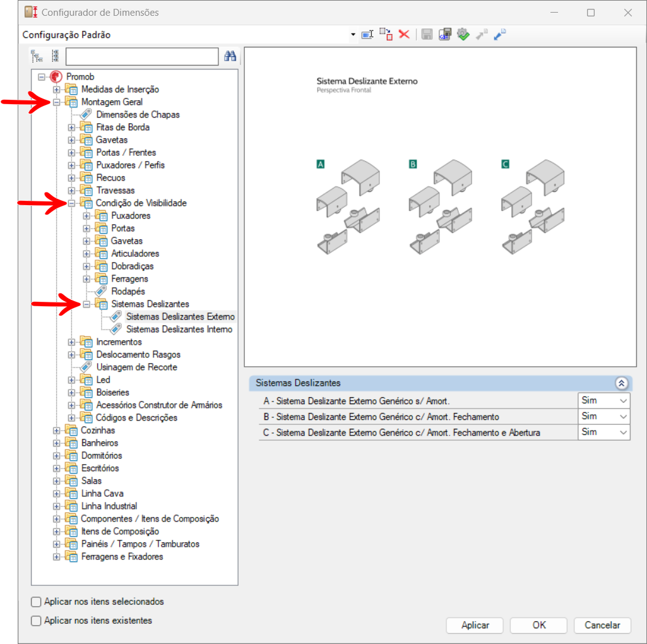Screen dimensions: 647x644
Task: Click the blue pin icon in toolbar
Action: [500, 35]
